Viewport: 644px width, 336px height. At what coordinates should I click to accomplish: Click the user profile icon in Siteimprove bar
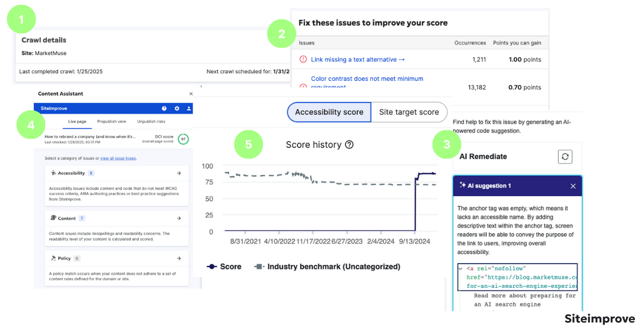pos(189,108)
